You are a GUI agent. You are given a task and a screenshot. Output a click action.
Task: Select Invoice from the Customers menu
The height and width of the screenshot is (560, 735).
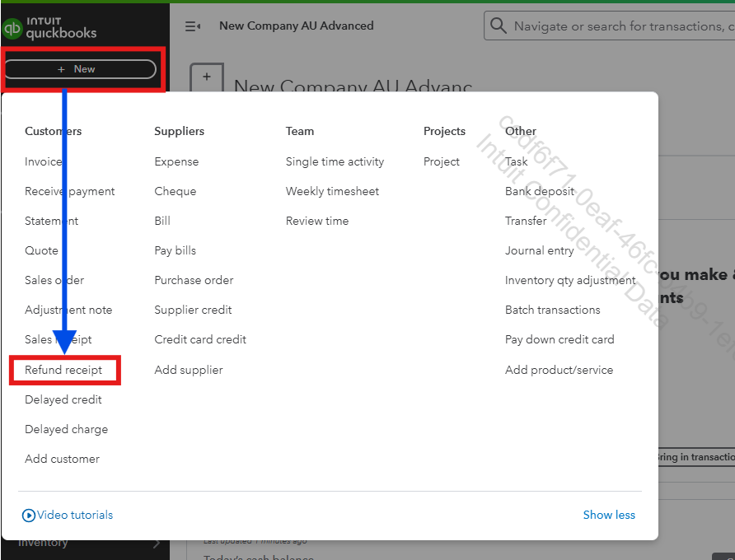[x=43, y=161]
